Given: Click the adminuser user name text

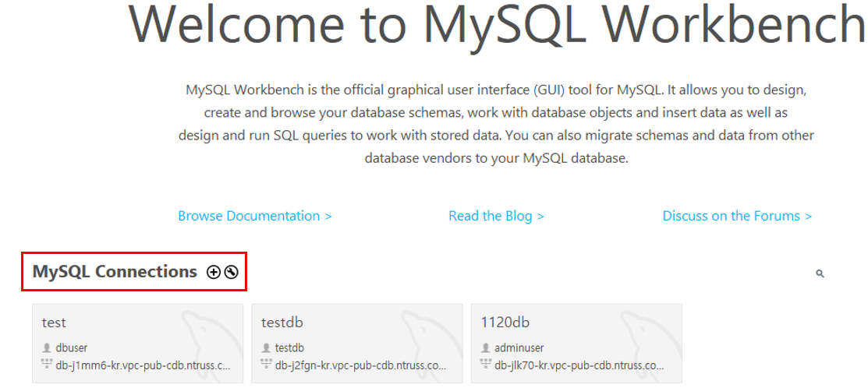Looking at the screenshot, I should pyautogui.click(x=519, y=347).
